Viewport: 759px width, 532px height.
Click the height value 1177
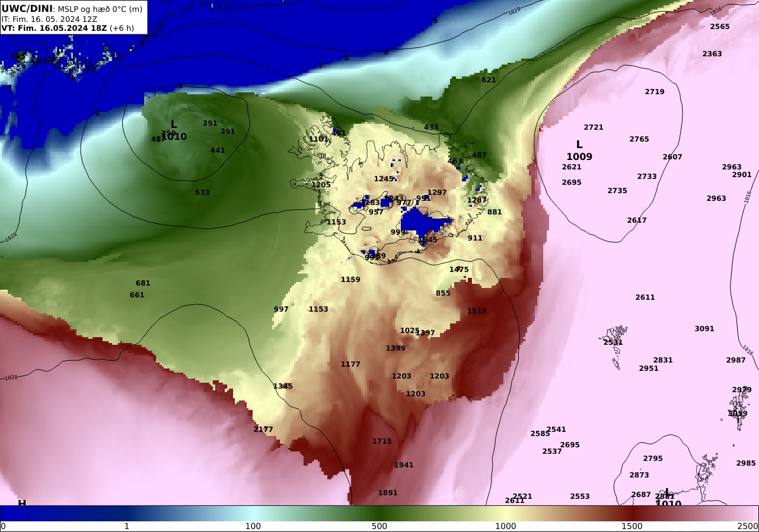click(x=350, y=364)
